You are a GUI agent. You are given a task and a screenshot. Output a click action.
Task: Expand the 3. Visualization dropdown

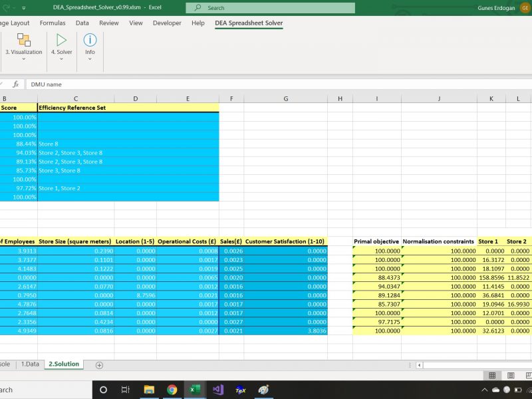(24, 59)
